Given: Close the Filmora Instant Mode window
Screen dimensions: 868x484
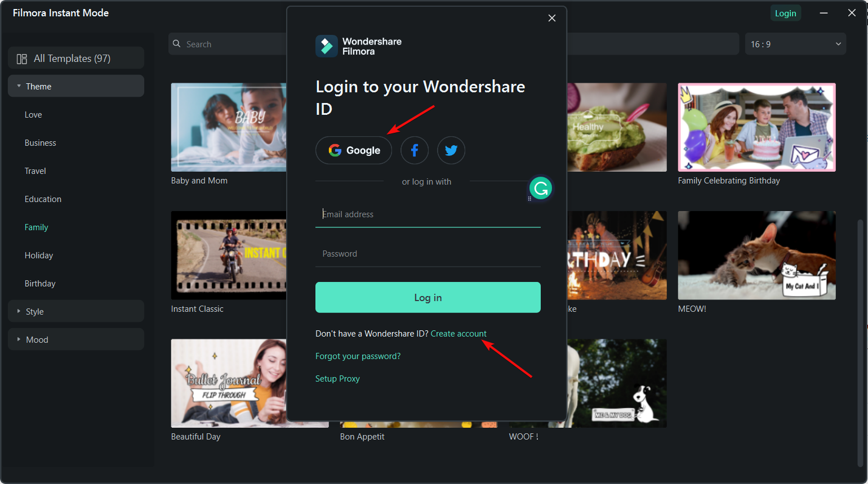Looking at the screenshot, I should coord(852,13).
